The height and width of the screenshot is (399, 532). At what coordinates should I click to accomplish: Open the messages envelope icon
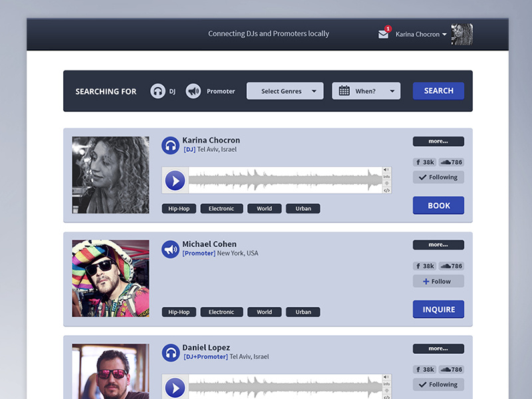click(x=384, y=35)
